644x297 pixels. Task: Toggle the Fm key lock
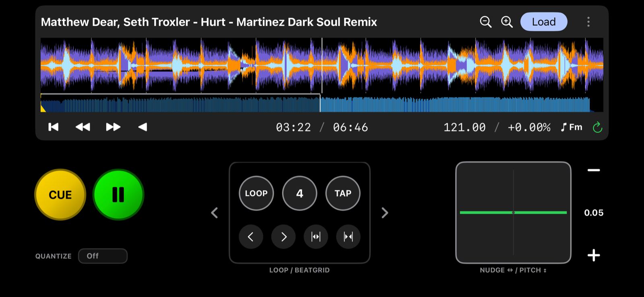[x=572, y=127]
